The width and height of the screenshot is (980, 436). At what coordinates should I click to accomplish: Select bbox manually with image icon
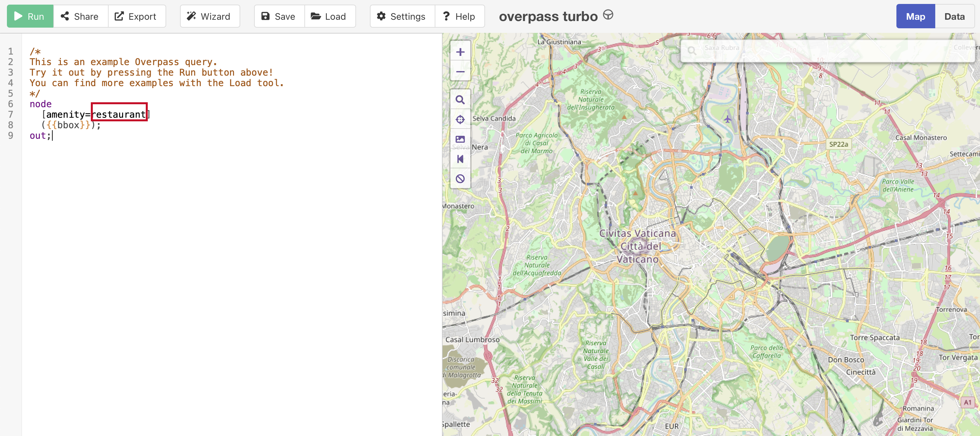460,139
